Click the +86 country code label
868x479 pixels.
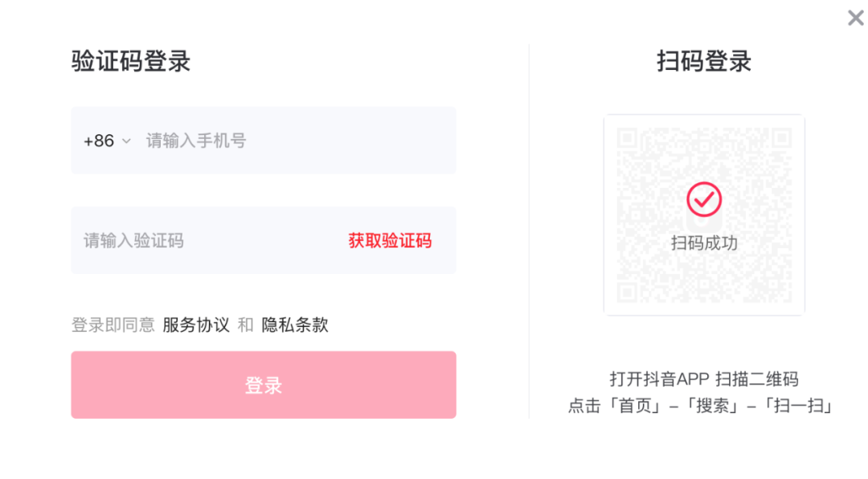pyautogui.click(x=99, y=140)
